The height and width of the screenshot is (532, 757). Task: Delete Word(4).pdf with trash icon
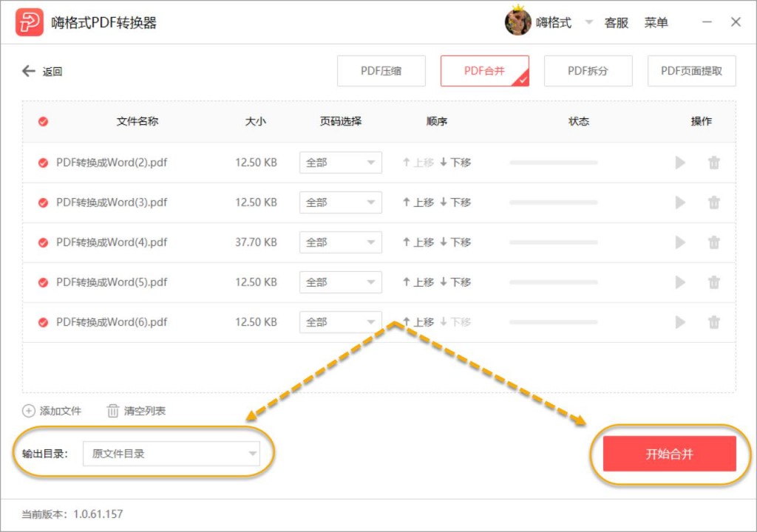pos(714,242)
